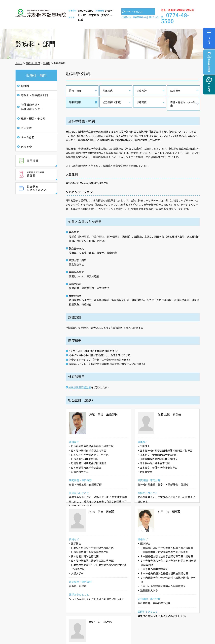Click the 診療科 breadcrumb link
The image size is (215, 644).
coord(47,64)
